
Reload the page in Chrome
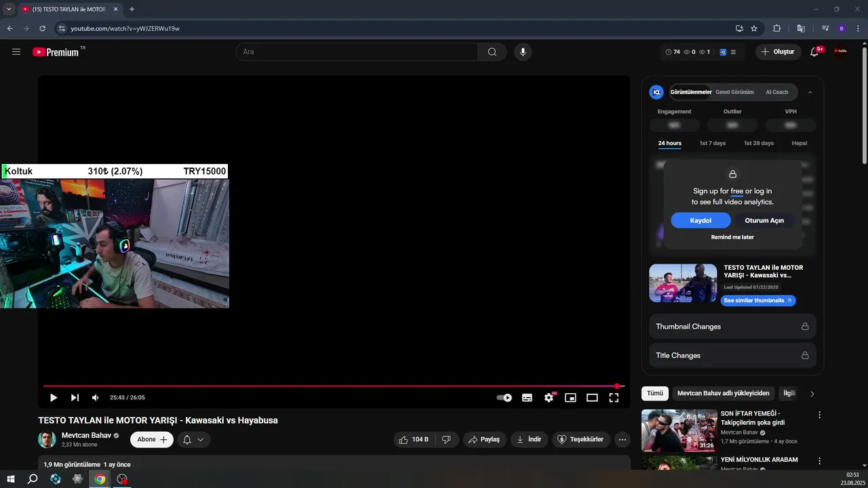[42, 28]
